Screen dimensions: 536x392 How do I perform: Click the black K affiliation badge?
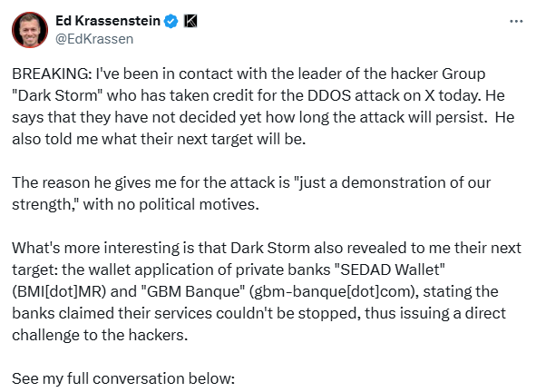pos(190,21)
